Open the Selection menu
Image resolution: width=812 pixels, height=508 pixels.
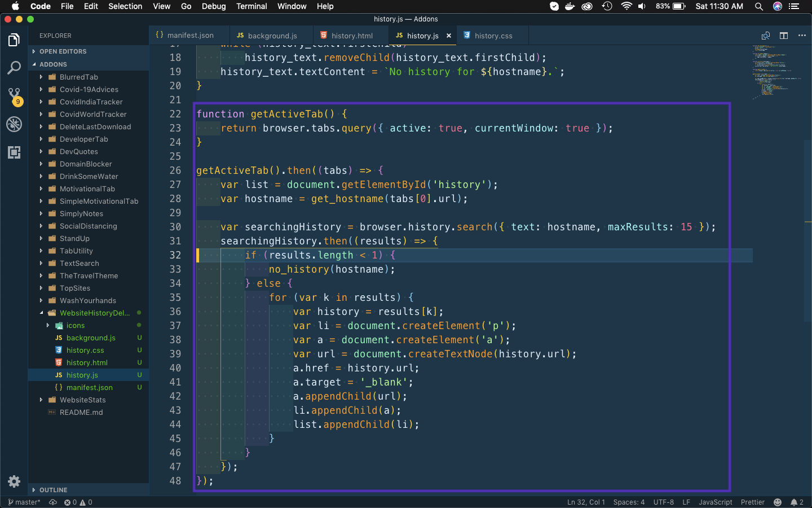(125, 6)
